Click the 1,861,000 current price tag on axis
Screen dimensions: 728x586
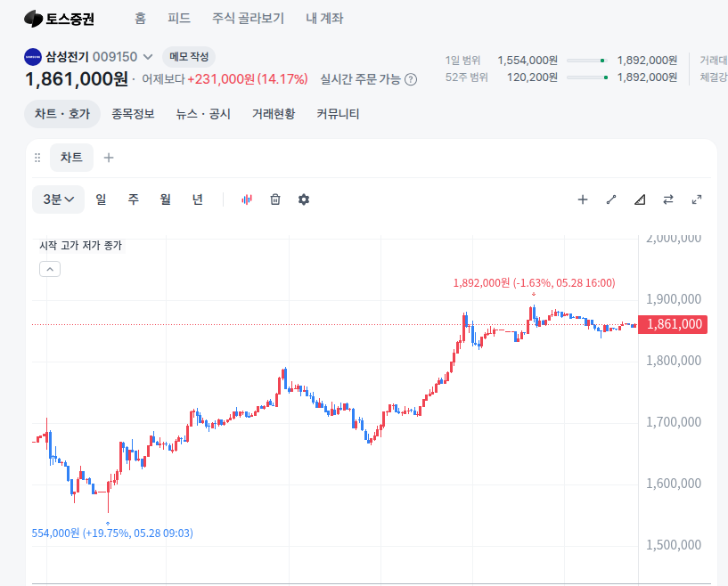[x=673, y=324]
